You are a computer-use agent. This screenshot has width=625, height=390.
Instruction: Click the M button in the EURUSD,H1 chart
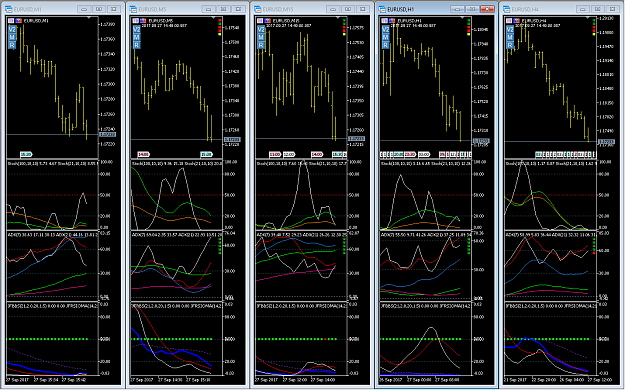[385, 37]
